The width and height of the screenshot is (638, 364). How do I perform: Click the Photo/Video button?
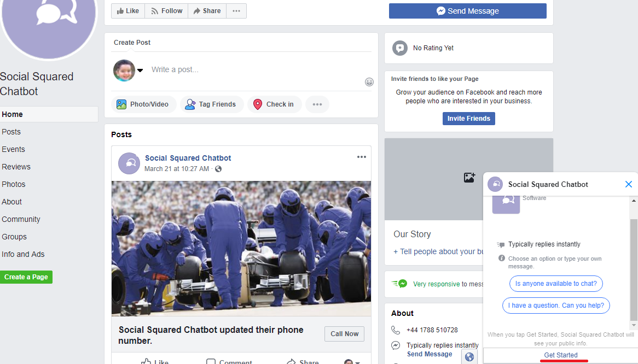click(143, 104)
